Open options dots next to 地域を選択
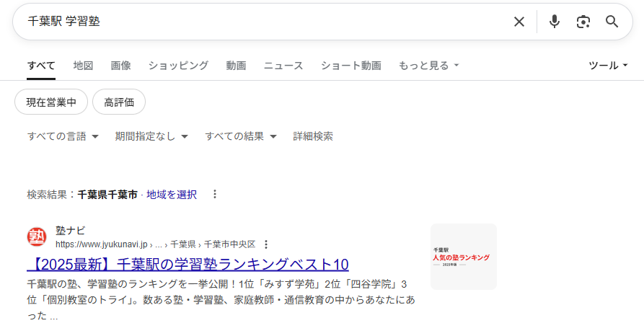The width and height of the screenshot is (644, 336). pyautogui.click(x=214, y=194)
